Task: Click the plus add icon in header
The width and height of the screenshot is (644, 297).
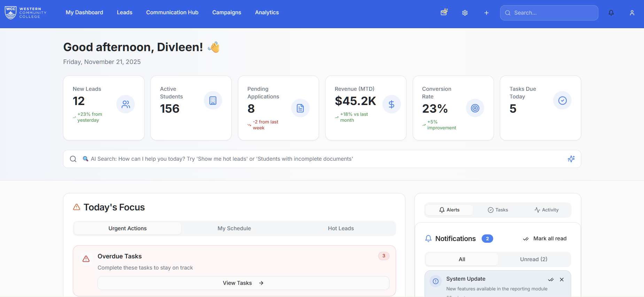Action: tap(487, 13)
